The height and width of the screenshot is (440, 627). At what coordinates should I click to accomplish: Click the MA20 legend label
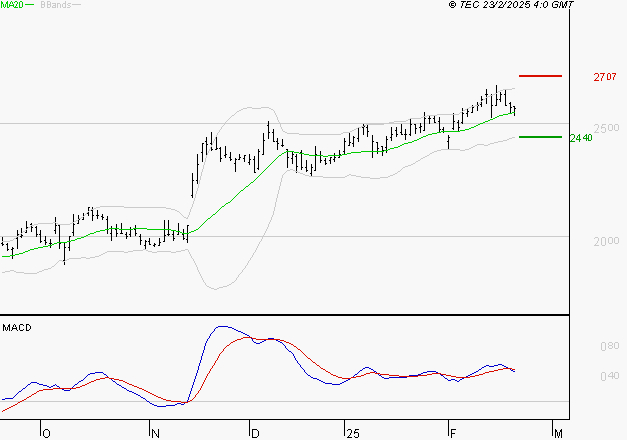click(x=12, y=5)
